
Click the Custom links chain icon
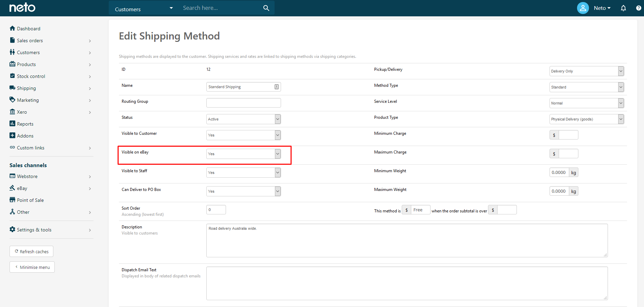[x=13, y=147]
